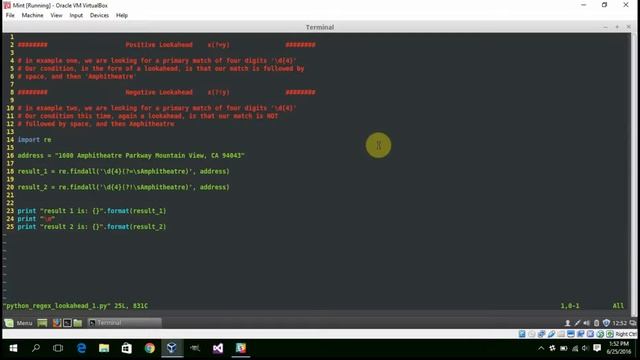The width and height of the screenshot is (640, 360).
Task: Click VirtualBox display indicator icon
Action: click(x=571, y=334)
